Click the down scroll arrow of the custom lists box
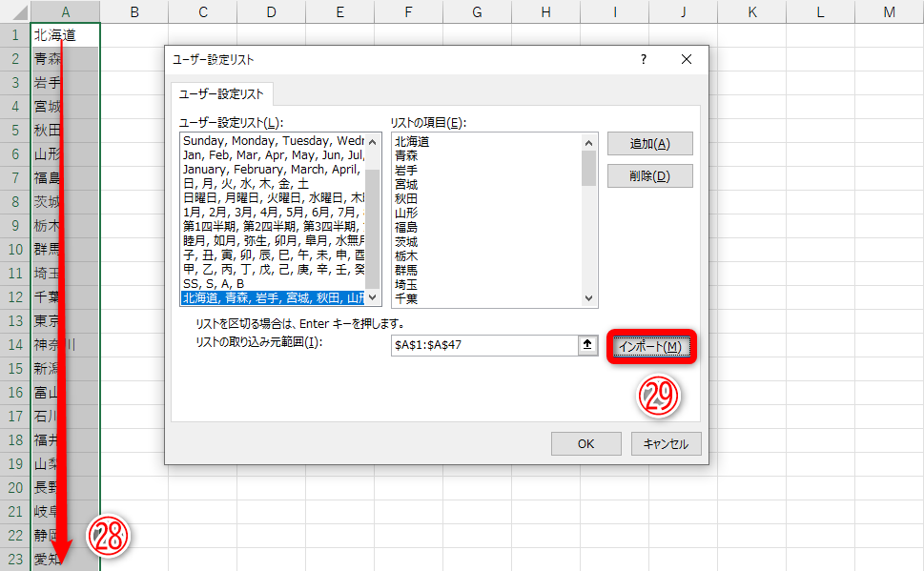The width and height of the screenshot is (924, 571). [x=372, y=298]
